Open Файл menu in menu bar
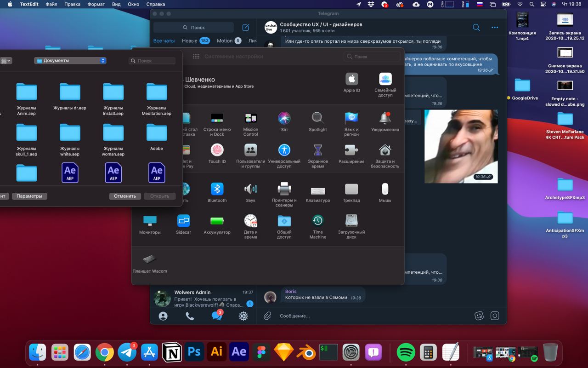The height and width of the screenshot is (368, 588). click(51, 4)
